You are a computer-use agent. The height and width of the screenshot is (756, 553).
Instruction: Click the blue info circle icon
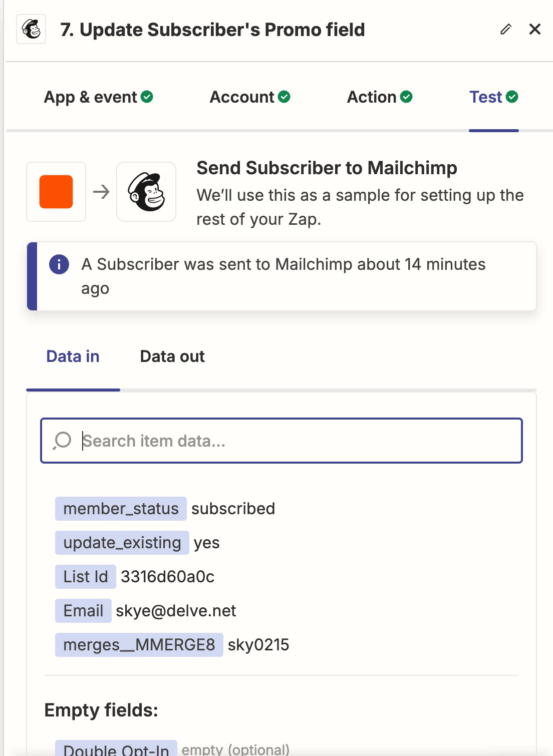59,264
